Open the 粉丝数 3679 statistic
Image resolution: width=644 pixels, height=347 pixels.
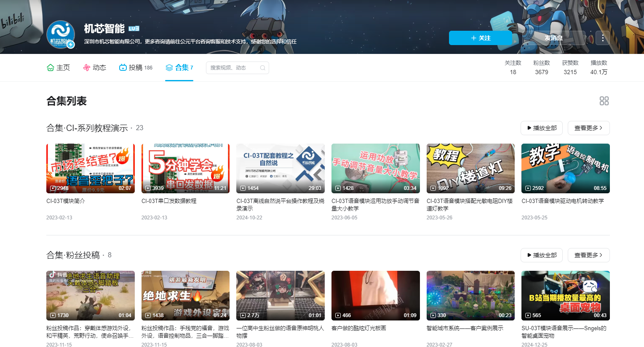(541, 67)
